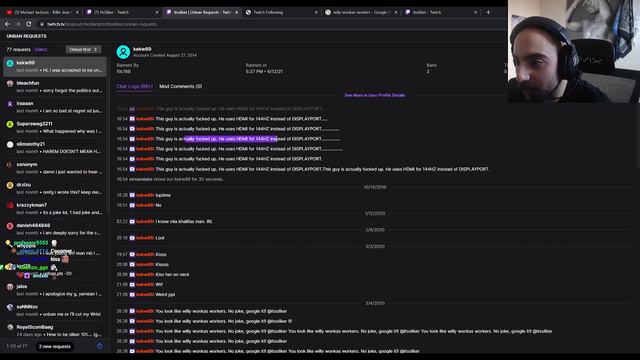The width and height of the screenshot is (640, 360).
Task: Select the Chat Logs tab
Action: [x=134, y=86]
